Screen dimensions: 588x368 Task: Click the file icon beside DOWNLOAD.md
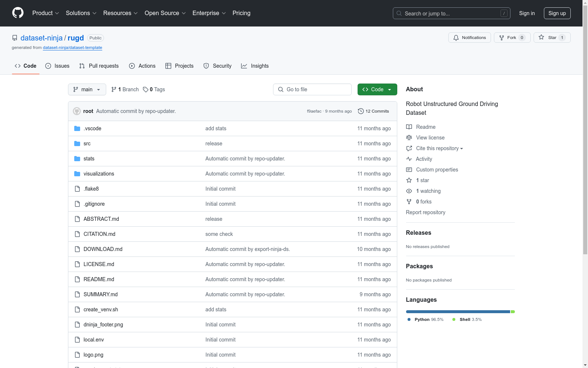pos(77,249)
